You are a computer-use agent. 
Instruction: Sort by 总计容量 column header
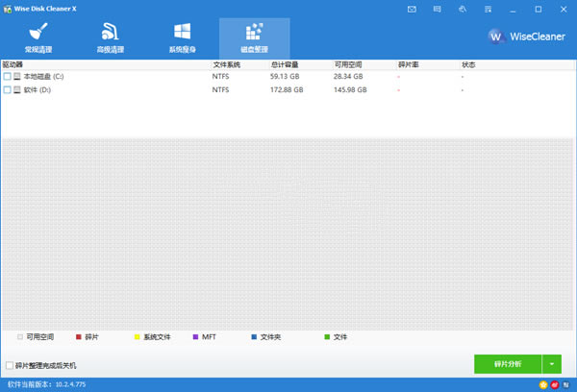click(285, 64)
